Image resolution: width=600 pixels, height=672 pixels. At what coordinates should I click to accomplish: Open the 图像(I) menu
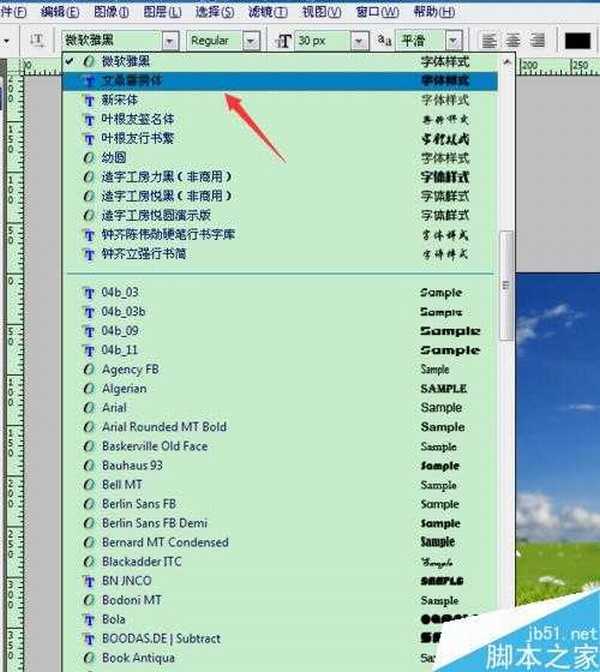tap(111, 12)
